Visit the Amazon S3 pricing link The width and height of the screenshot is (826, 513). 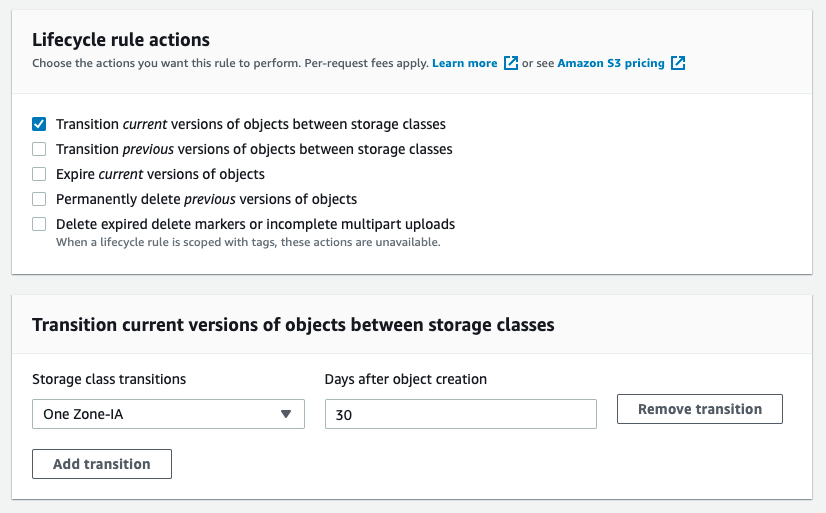pos(611,63)
